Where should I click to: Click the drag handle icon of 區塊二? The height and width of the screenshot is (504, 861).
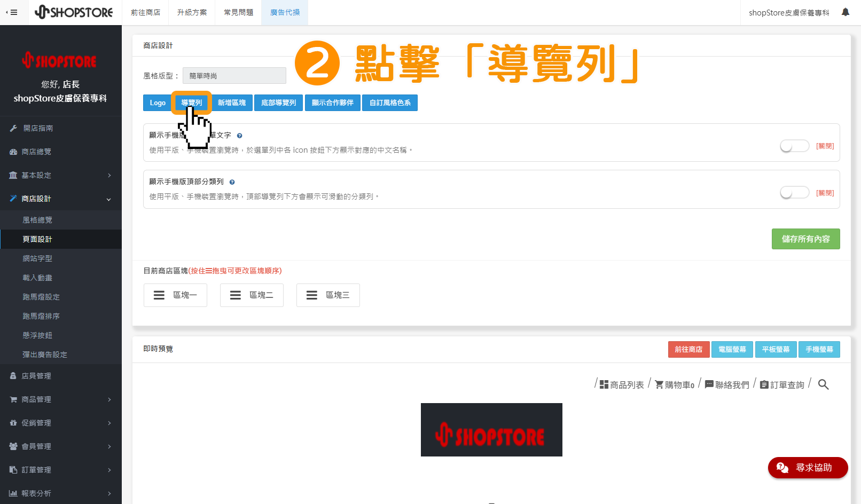click(x=236, y=295)
